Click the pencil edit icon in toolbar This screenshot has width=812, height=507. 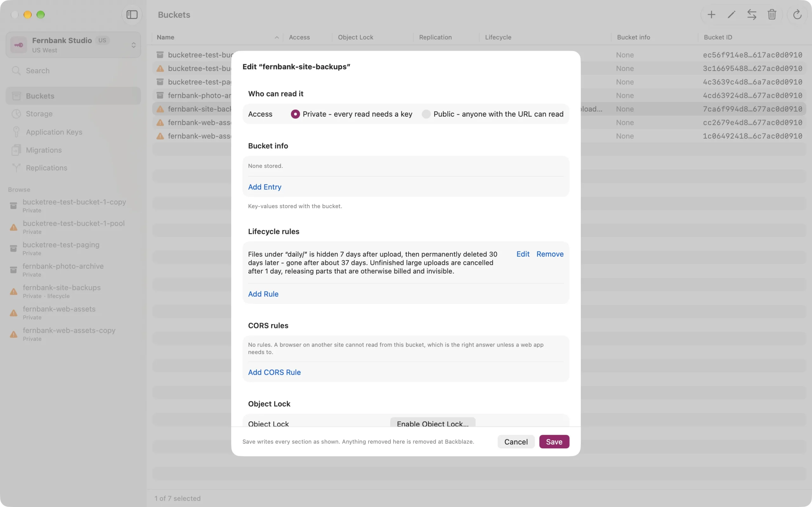pyautogui.click(x=731, y=15)
